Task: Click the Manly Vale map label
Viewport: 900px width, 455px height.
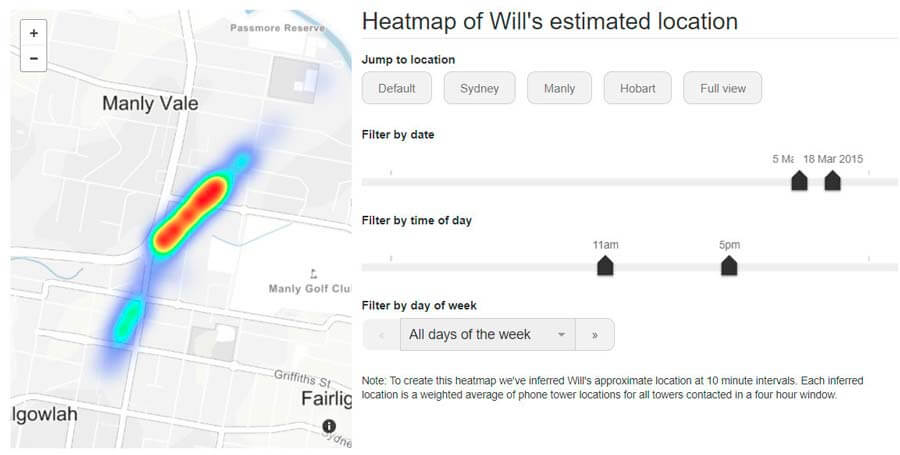Action: (150, 103)
